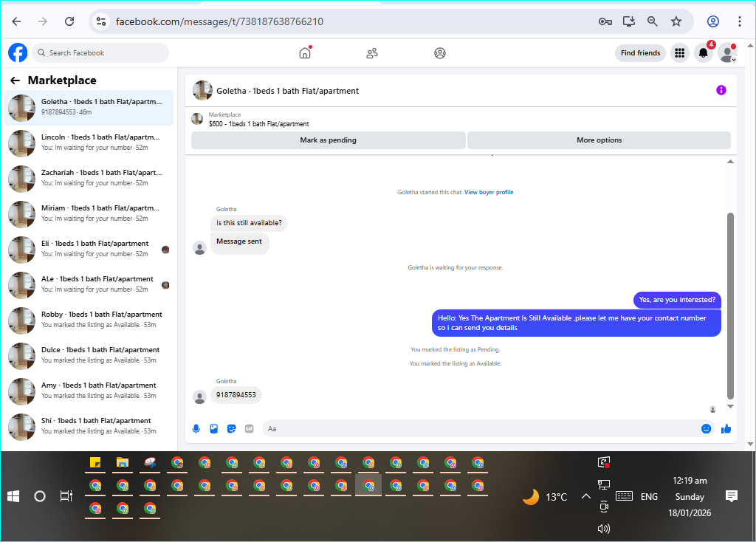Open Cortana search circle on taskbar
Image resolution: width=756 pixels, height=542 pixels.
point(40,496)
